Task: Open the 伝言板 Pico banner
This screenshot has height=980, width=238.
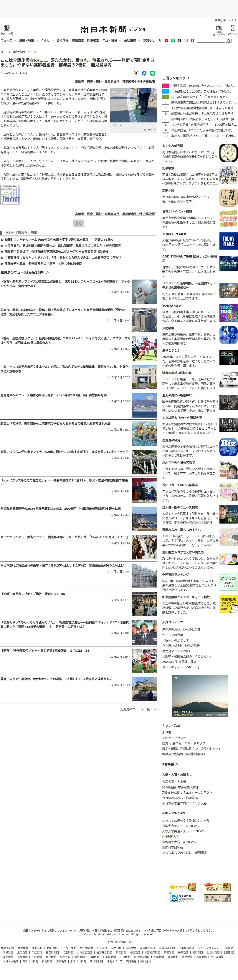Action: pyautogui.click(x=182, y=898)
